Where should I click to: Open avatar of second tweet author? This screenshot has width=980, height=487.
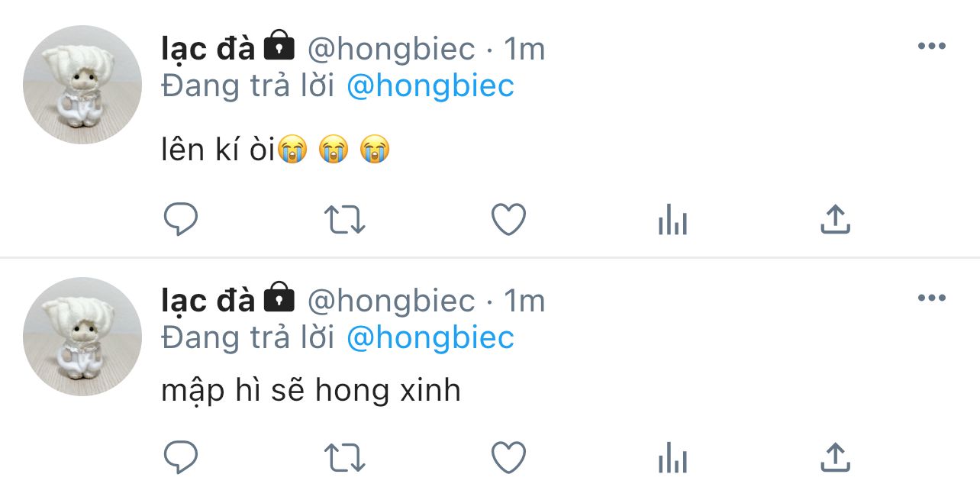(x=82, y=337)
